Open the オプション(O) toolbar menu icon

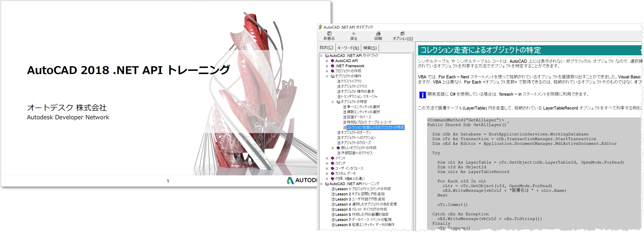coord(402,34)
